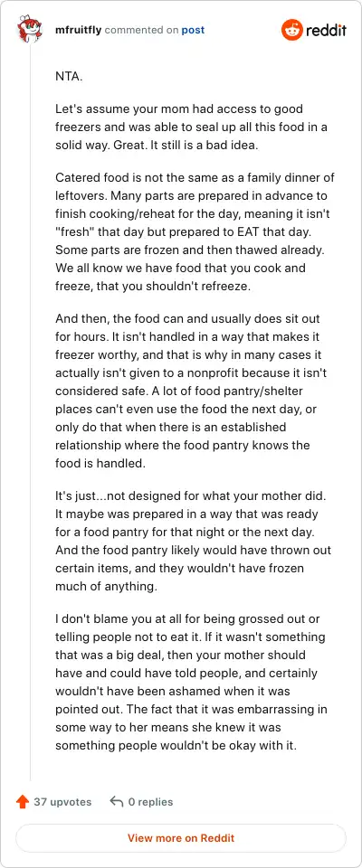Open the mfruitfly username profile link
362x868 pixels.
point(78,30)
